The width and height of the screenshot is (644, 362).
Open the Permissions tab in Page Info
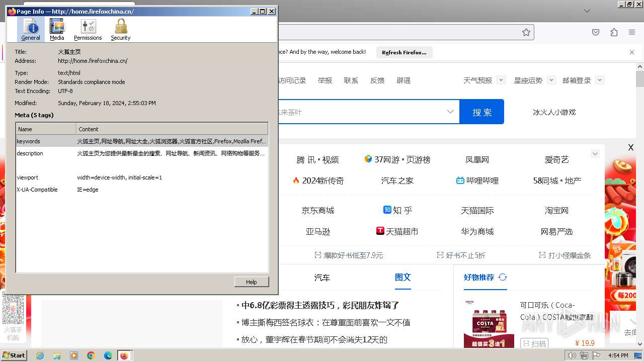point(88,30)
